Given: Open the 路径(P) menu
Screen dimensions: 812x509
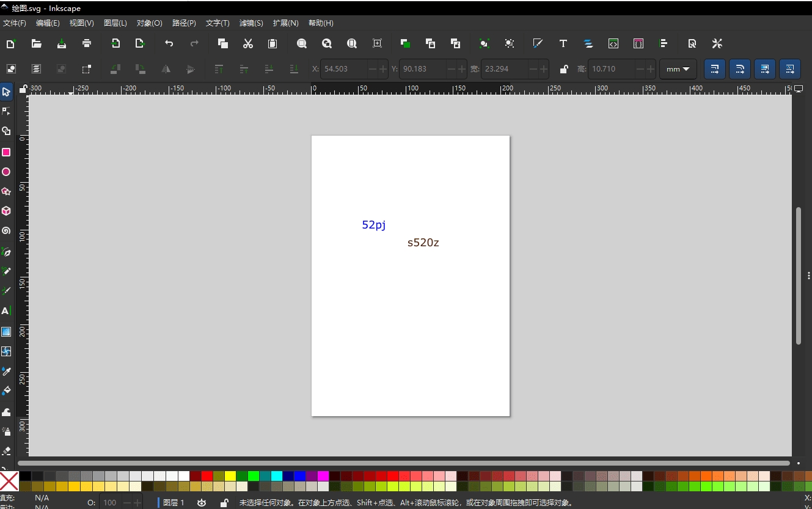Looking at the screenshot, I should [x=184, y=23].
